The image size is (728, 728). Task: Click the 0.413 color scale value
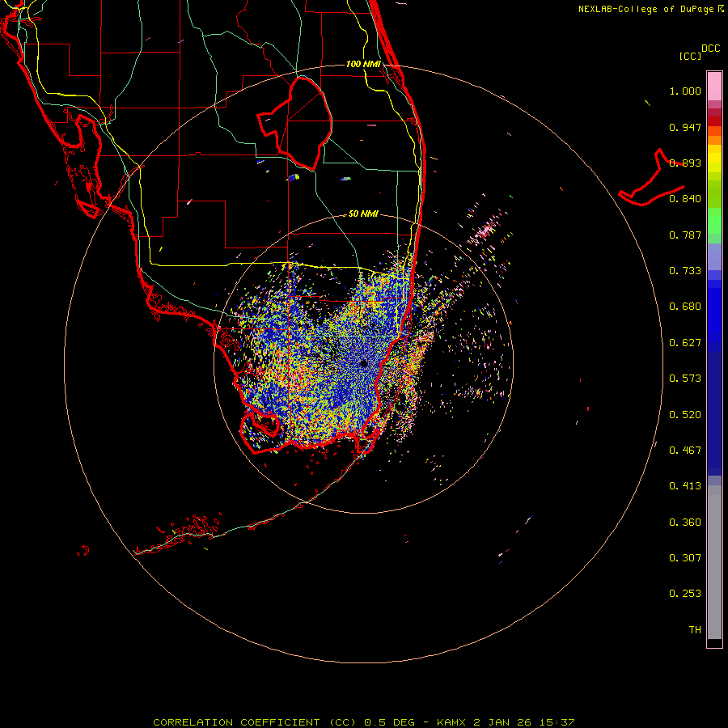pyautogui.click(x=685, y=486)
